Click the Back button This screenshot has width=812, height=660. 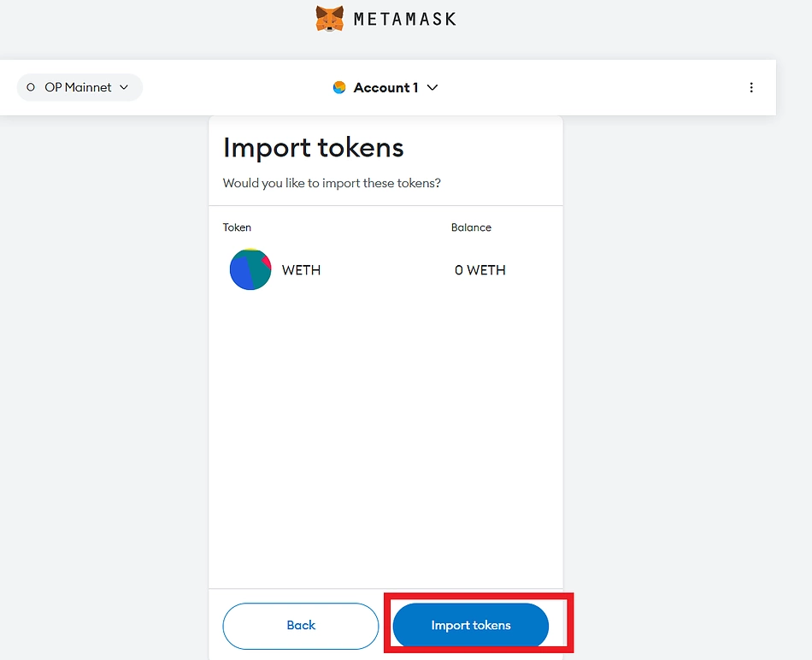pyautogui.click(x=300, y=625)
